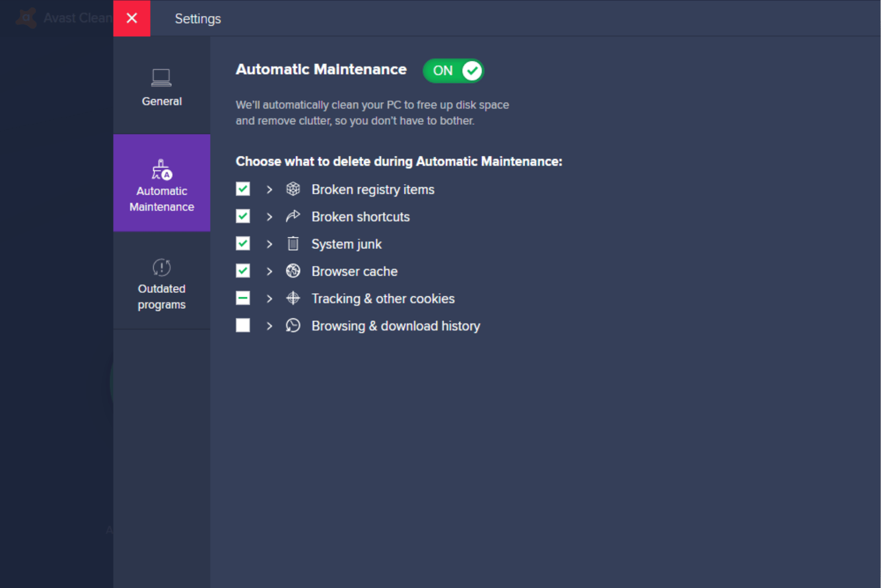
Task: Expand the Broken shortcuts details
Action: (x=270, y=217)
